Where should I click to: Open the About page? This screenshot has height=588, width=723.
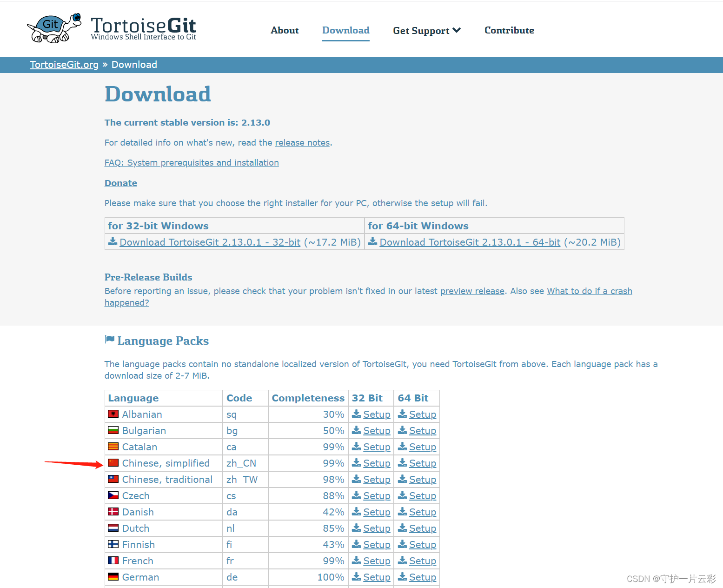285,30
